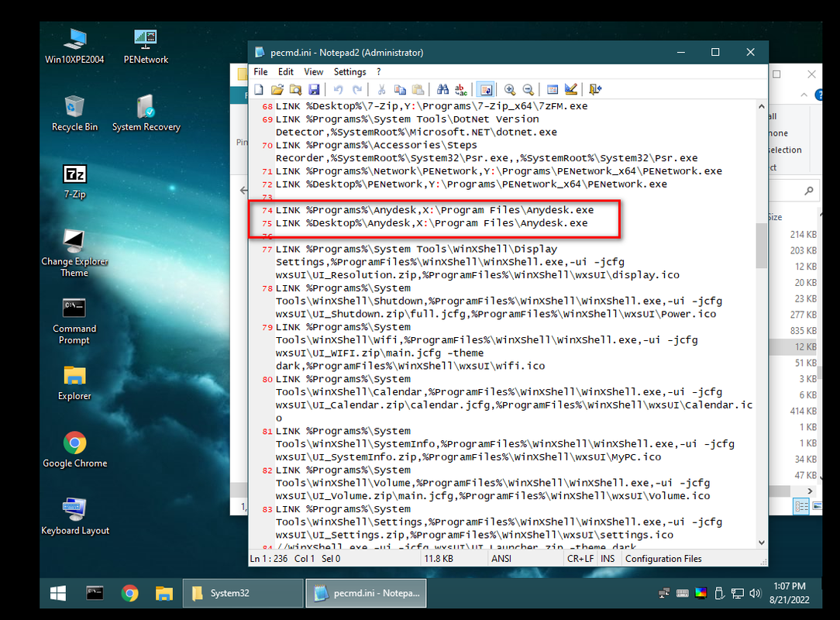
Task: Click the Zoom Out magnifier icon
Action: click(528, 89)
